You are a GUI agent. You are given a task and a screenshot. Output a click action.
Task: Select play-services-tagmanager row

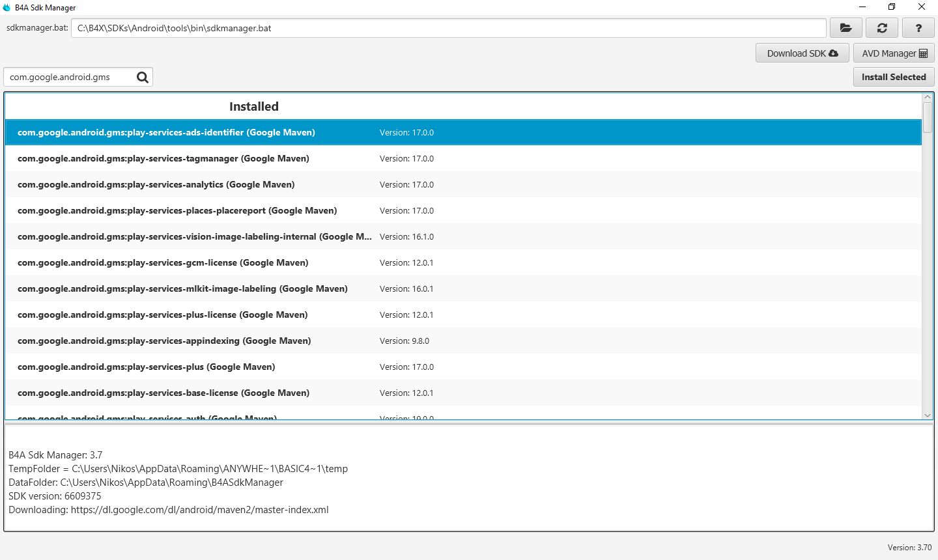[x=463, y=158]
